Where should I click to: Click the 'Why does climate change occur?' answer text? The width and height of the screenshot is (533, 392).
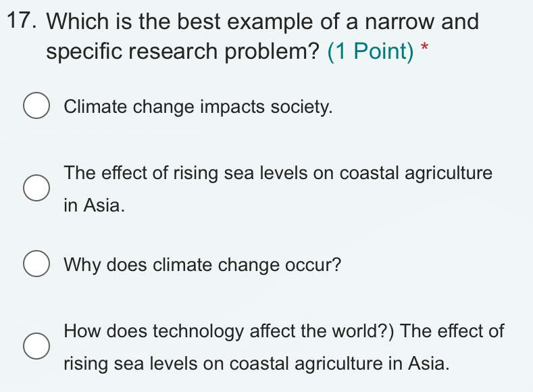click(x=202, y=265)
